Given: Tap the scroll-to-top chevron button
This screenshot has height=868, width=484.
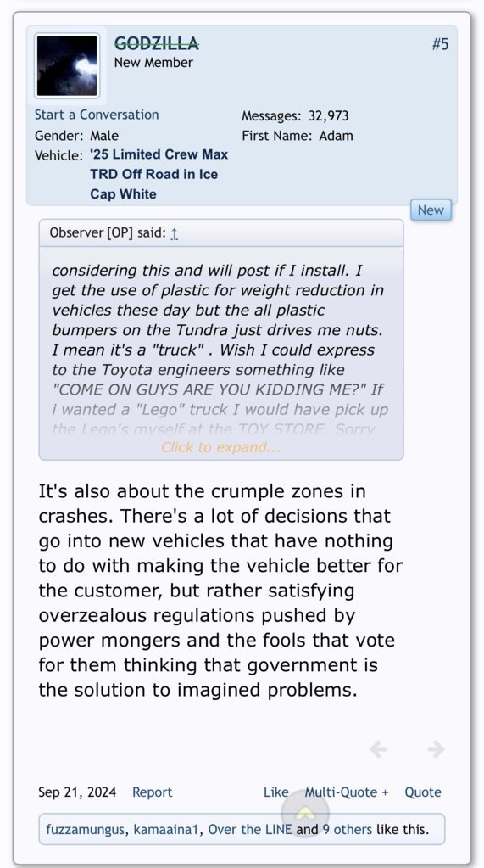Looking at the screenshot, I should pos(305,813).
